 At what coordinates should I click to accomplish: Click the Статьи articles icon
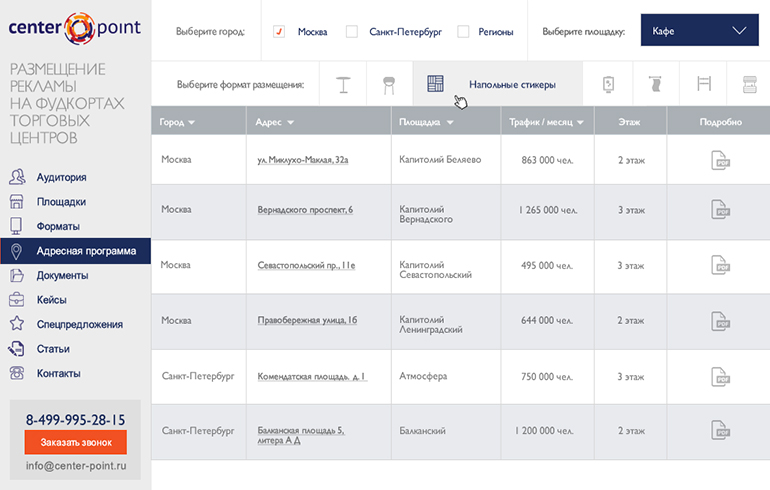click(x=16, y=349)
